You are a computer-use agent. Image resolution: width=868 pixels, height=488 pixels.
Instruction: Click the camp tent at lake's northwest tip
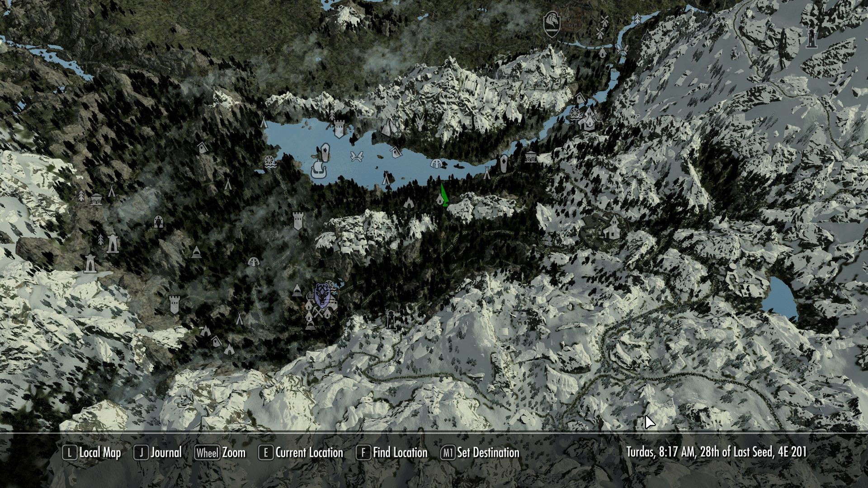[x=264, y=121]
